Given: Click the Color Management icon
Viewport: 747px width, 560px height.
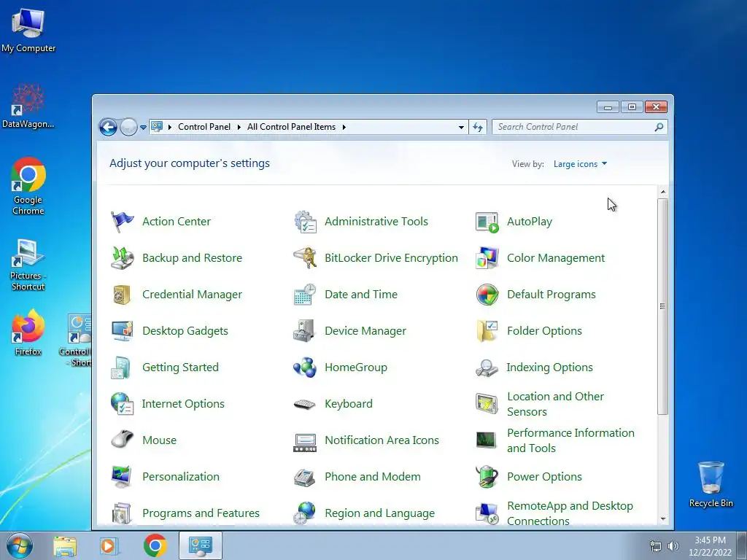Looking at the screenshot, I should coord(487,258).
